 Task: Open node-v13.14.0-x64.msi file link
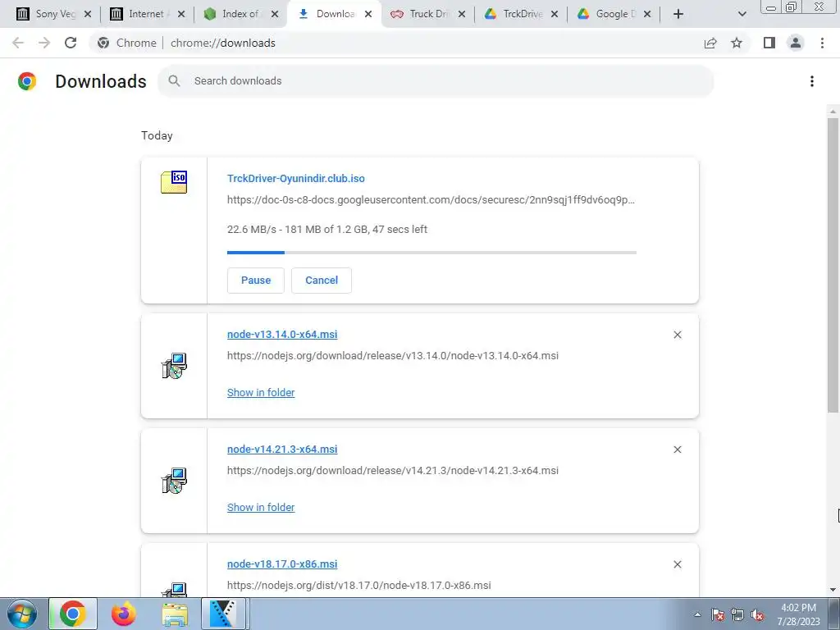282,335
